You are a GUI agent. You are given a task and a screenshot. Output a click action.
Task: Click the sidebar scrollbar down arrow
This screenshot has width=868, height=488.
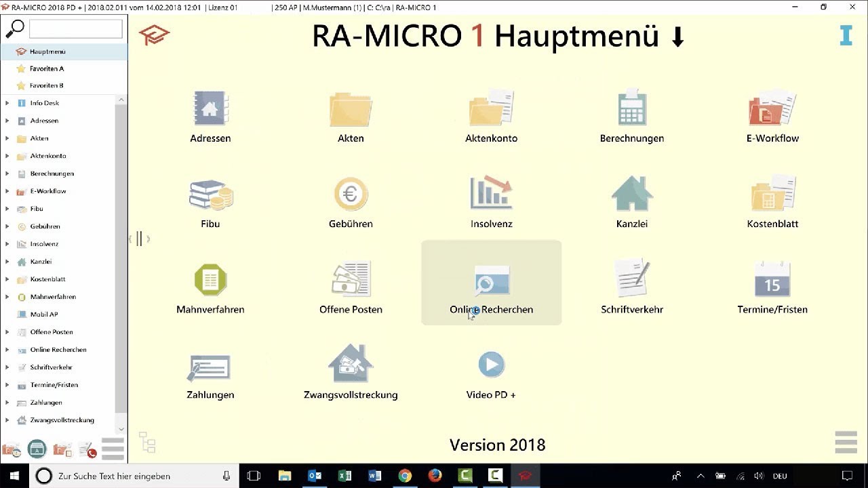[121, 429]
